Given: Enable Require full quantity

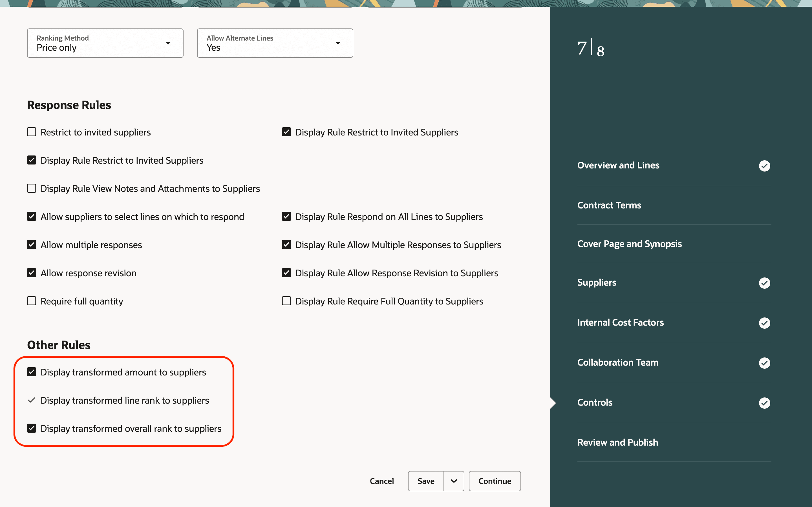Looking at the screenshot, I should (x=31, y=301).
